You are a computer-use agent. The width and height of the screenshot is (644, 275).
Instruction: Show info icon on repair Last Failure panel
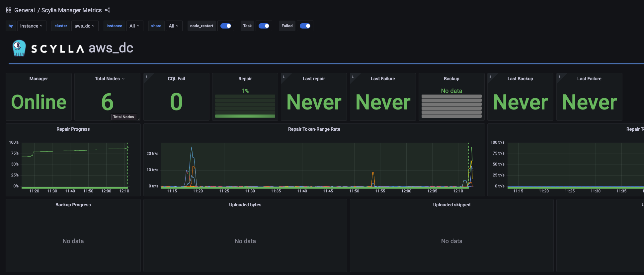[353, 76]
